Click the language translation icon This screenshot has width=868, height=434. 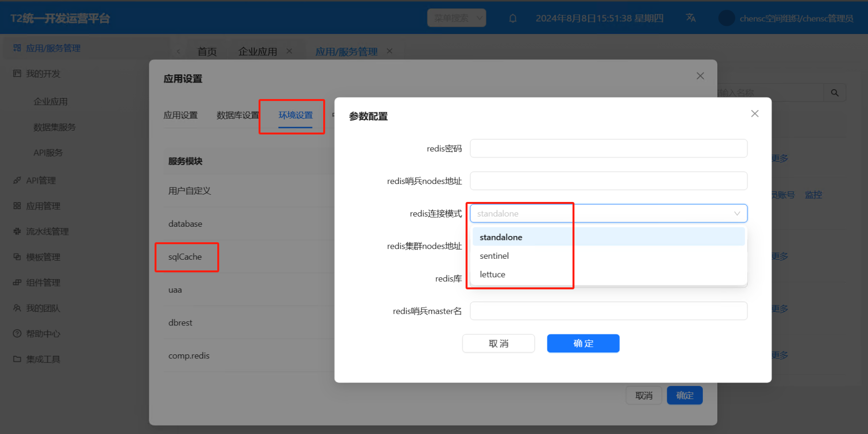click(x=691, y=18)
